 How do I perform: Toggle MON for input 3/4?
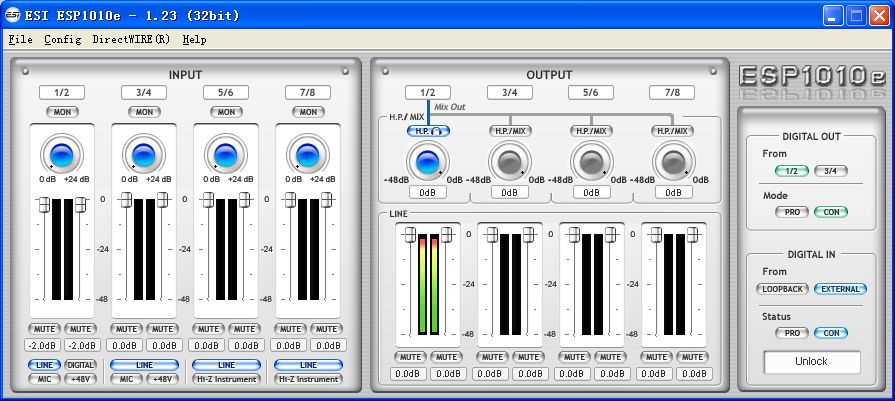pyautogui.click(x=144, y=112)
